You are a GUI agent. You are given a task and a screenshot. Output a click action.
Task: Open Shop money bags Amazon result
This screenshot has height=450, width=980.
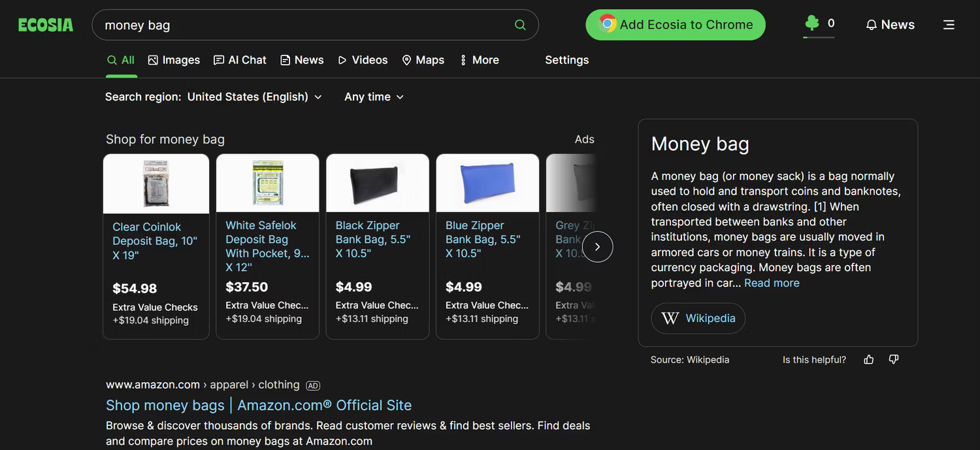(259, 405)
